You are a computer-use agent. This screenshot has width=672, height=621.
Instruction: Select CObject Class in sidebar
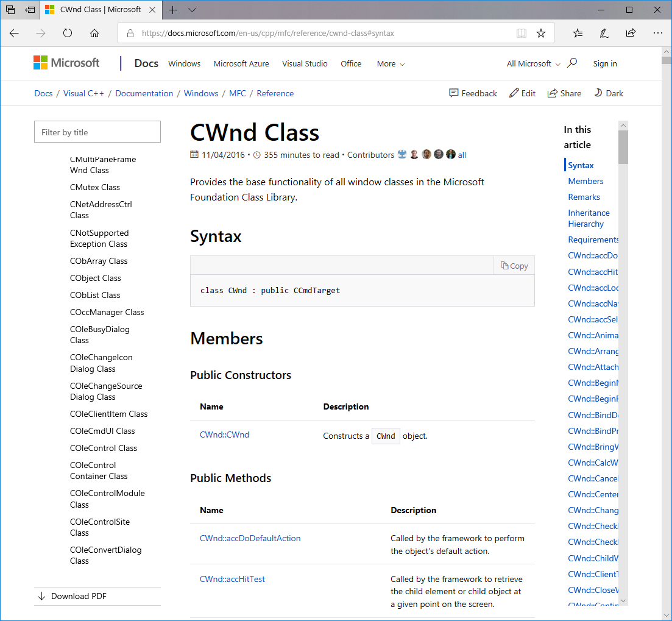click(95, 278)
